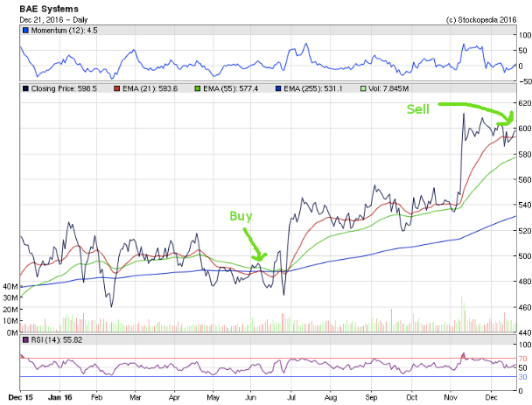The image size is (532, 405).
Task: Click the 500 price axis value
Action: (524, 256)
